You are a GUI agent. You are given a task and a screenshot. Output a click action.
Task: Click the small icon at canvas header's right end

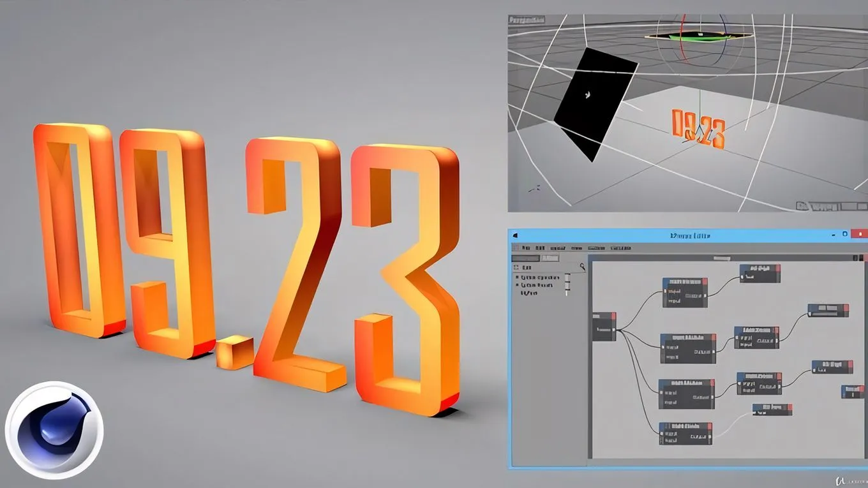click(x=862, y=258)
